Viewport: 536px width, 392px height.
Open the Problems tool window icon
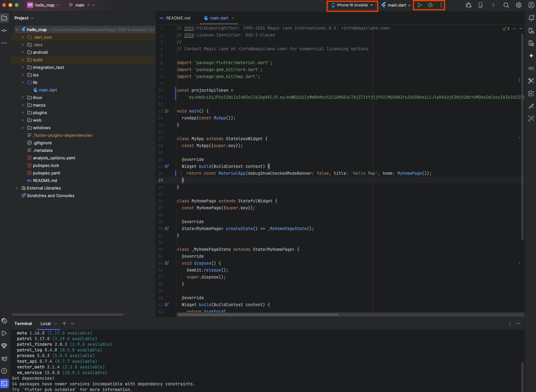4,371
